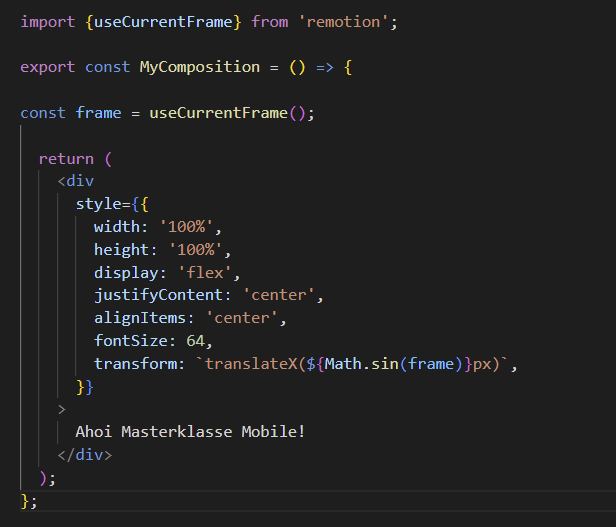
Task: Click the 'from' keyword in import line
Action: [270, 22]
